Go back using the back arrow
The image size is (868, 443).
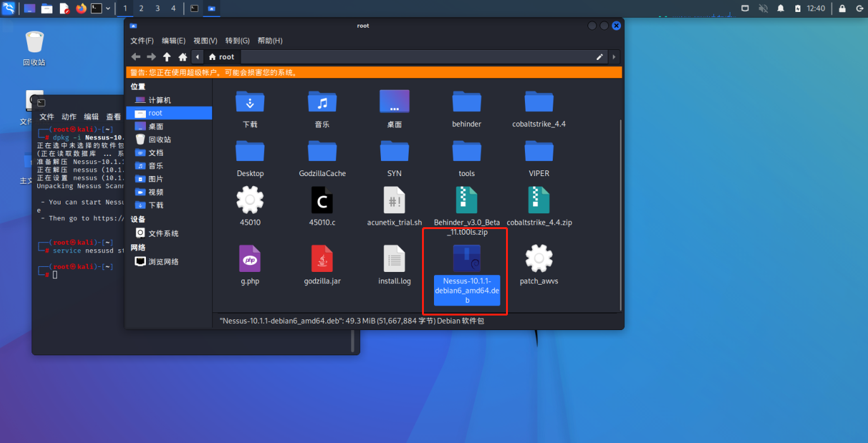click(136, 57)
